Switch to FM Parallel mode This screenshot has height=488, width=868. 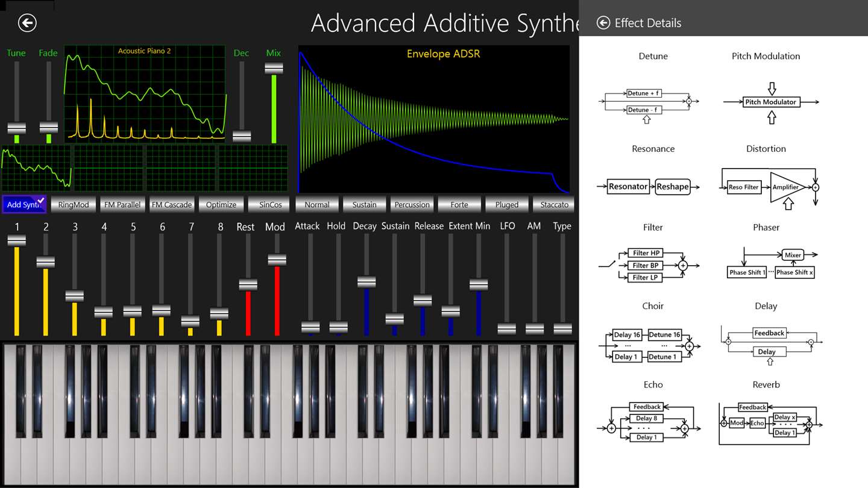[x=122, y=204]
